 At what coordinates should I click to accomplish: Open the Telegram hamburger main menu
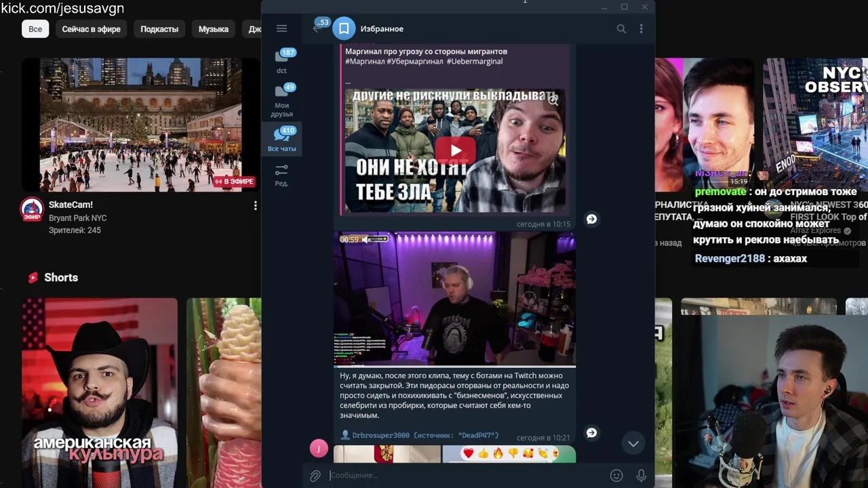tap(281, 28)
